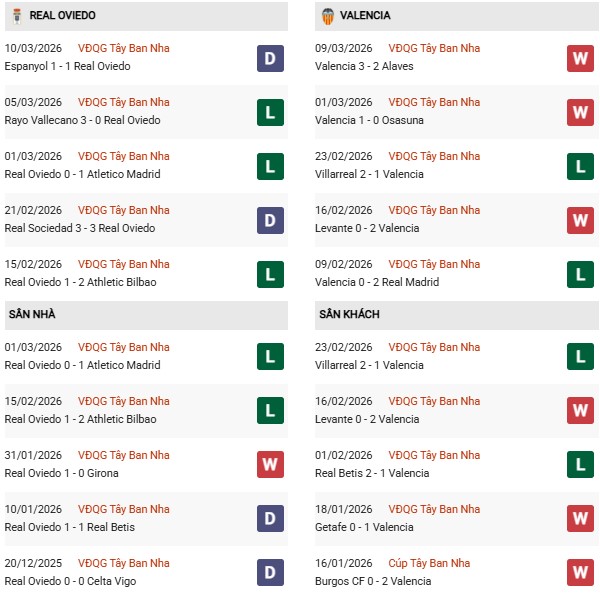Click loss badge for Villarreal 2-1 Valencia in Valencia section
Screen dimensions: 600x594
581,166
